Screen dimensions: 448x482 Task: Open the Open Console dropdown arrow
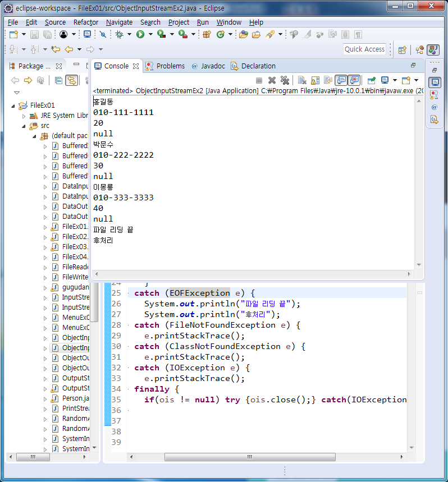417,81
